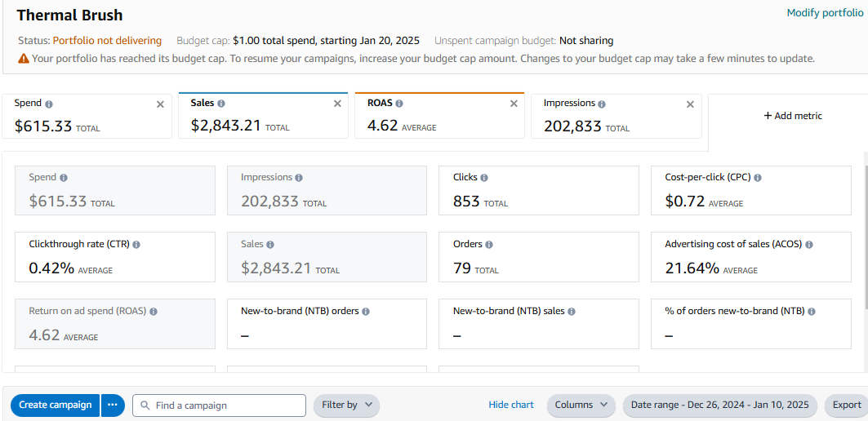Click info icon beside New-to-brand (NTB) orders
The width and height of the screenshot is (868, 421).
pyautogui.click(x=365, y=312)
